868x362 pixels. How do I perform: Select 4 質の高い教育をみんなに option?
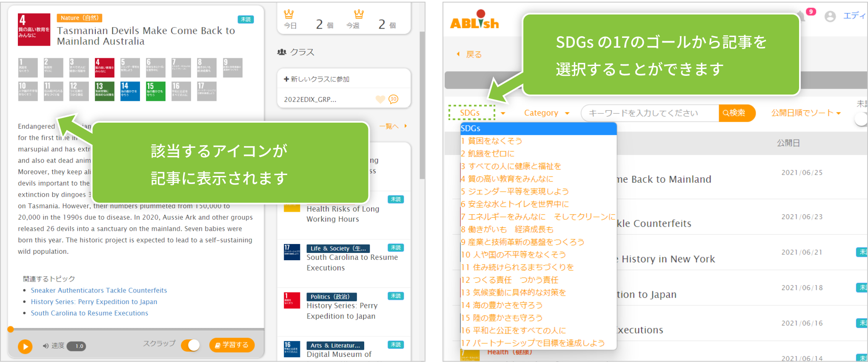coord(538,179)
